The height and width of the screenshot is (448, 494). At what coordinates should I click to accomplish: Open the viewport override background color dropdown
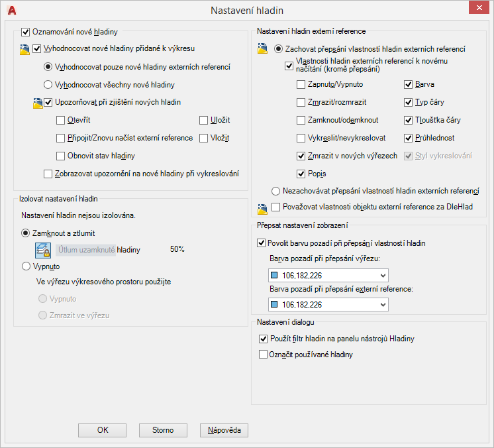point(382,276)
